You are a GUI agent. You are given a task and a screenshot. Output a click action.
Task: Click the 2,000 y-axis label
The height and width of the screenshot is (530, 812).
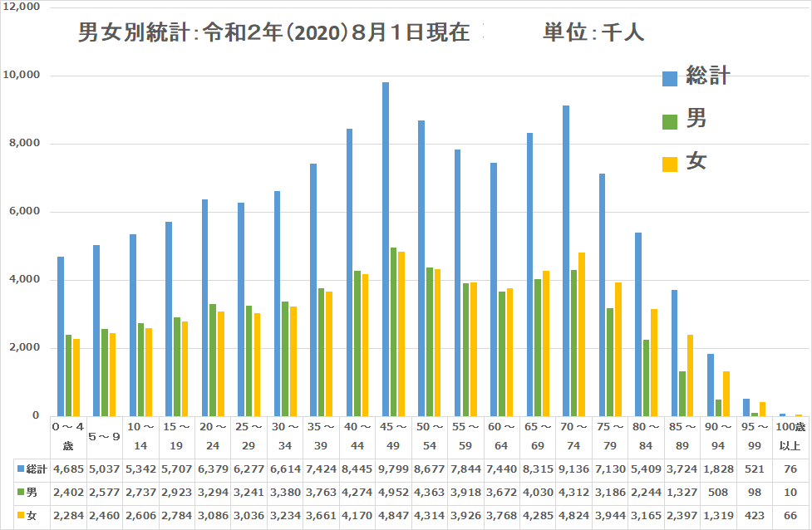[x=24, y=347]
